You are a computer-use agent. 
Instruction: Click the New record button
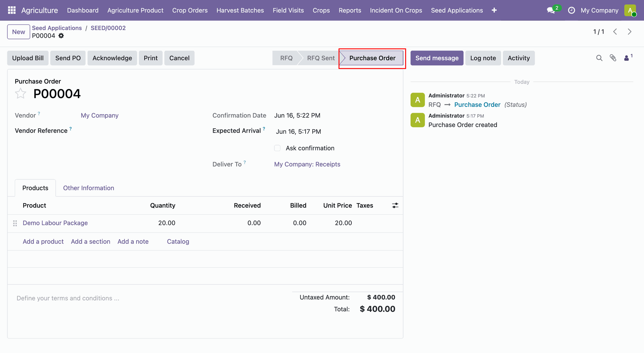[x=18, y=32]
